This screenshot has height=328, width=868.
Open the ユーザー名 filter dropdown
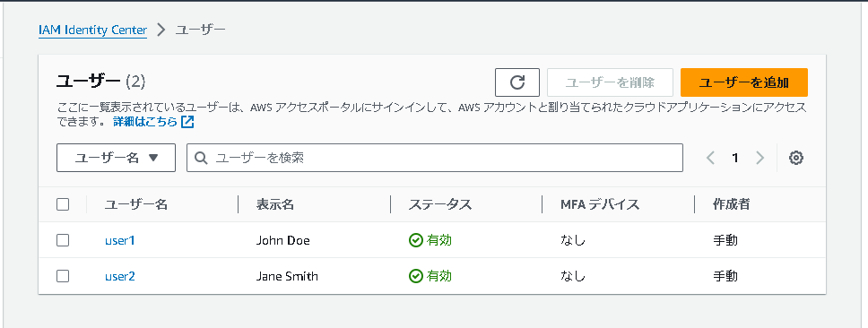[117, 158]
